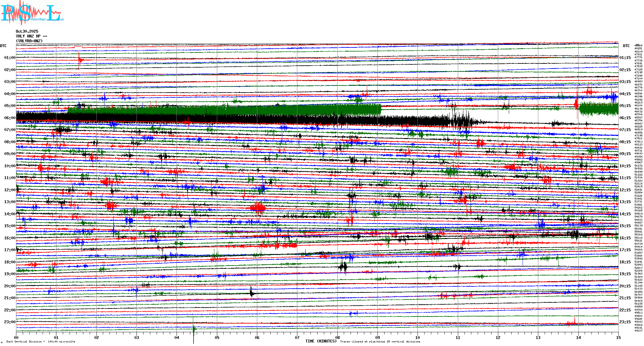644x346 pixels.
Task: Click the red burst event in the 13:30 row
Action: point(258,208)
